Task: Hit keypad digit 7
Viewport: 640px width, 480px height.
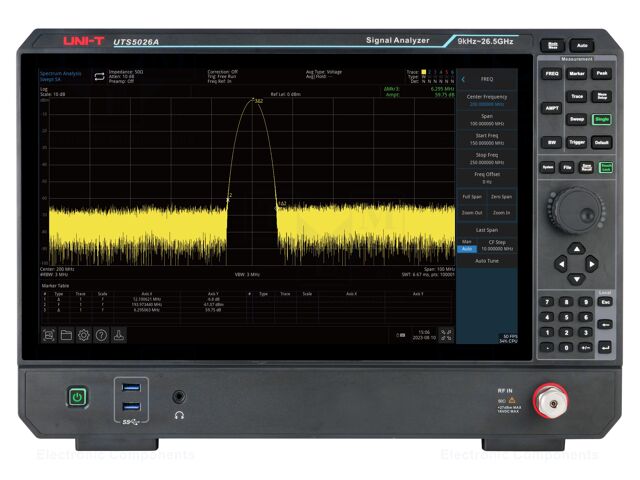Action: click(x=547, y=302)
